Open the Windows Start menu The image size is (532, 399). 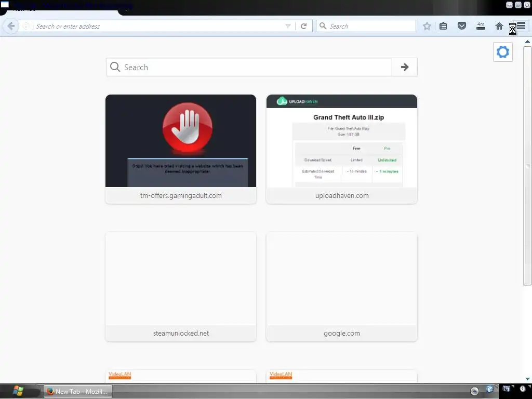17,391
